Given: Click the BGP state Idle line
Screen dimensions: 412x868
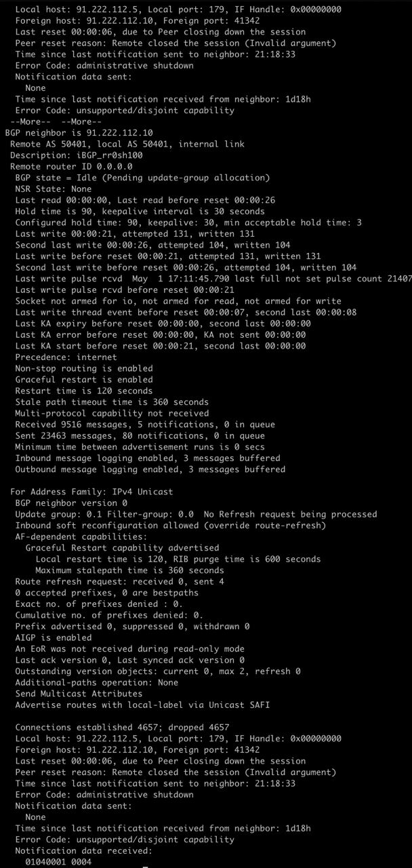Looking at the screenshot, I should click(x=142, y=178).
